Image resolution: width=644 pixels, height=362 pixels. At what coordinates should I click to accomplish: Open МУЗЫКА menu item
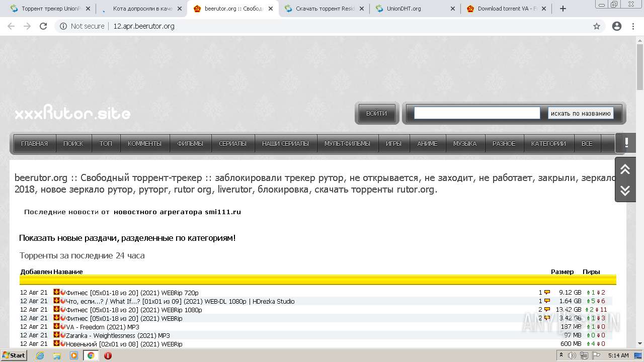click(x=465, y=143)
